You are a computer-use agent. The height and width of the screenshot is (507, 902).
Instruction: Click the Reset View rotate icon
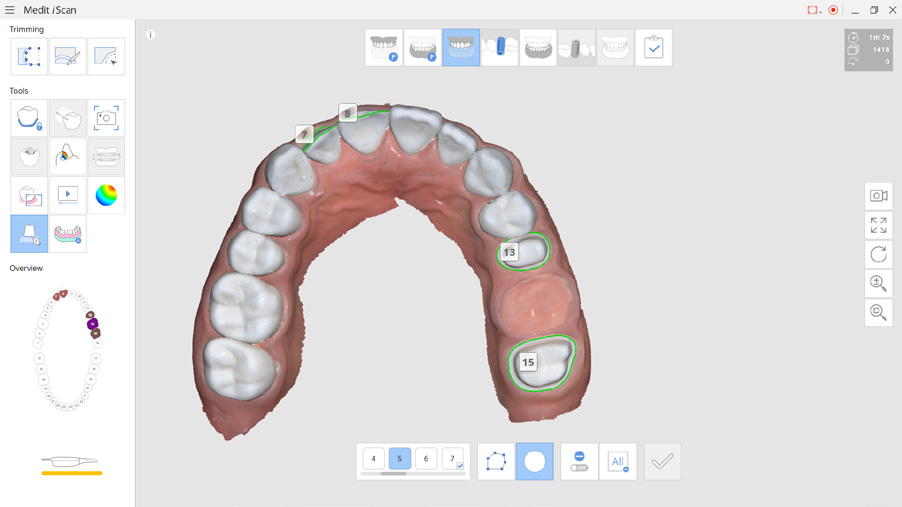[x=878, y=255]
